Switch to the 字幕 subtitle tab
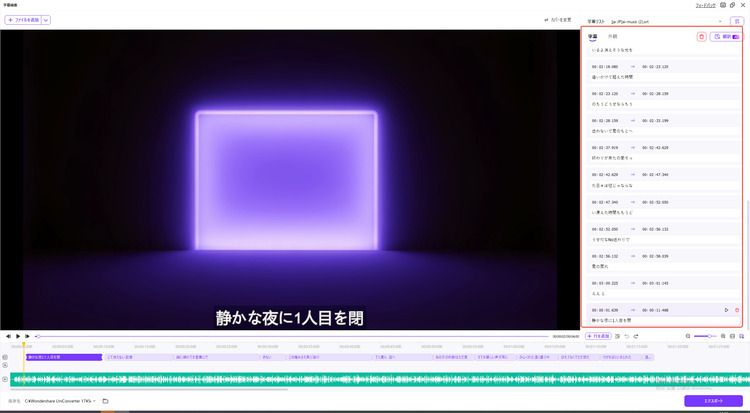750x413 pixels. click(593, 36)
